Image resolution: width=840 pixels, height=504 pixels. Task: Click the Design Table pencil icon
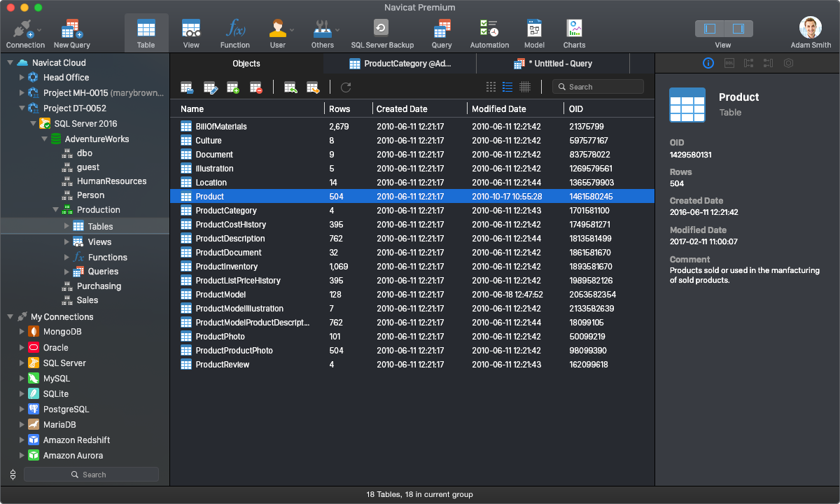click(x=211, y=87)
